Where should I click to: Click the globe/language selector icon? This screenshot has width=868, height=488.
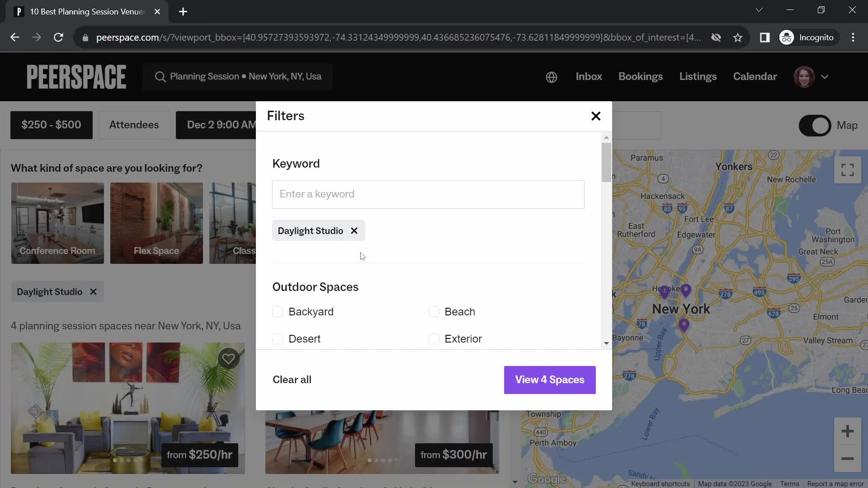tap(552, 77)
